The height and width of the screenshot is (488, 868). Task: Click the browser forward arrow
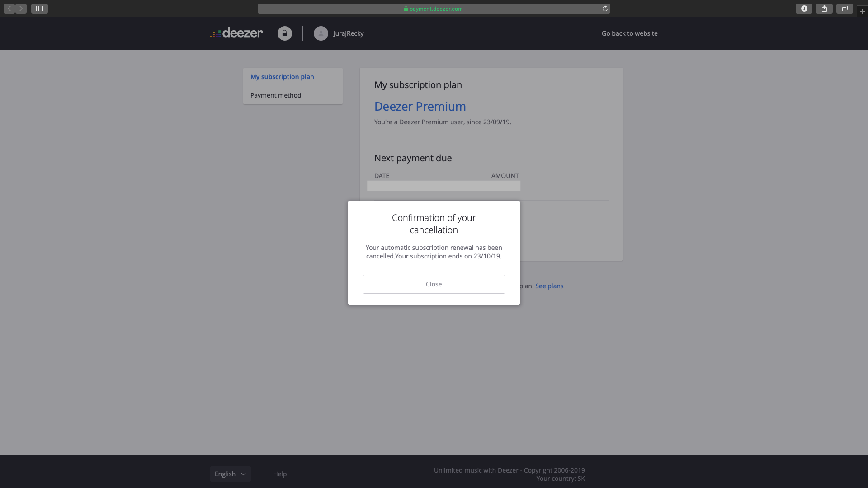click(x=21, y=9)
